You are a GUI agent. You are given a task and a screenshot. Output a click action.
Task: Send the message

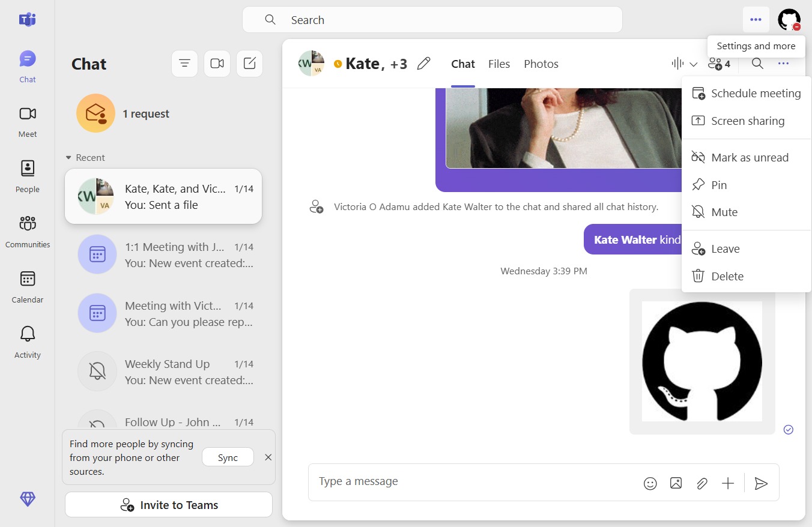click(x=761, y=483)
